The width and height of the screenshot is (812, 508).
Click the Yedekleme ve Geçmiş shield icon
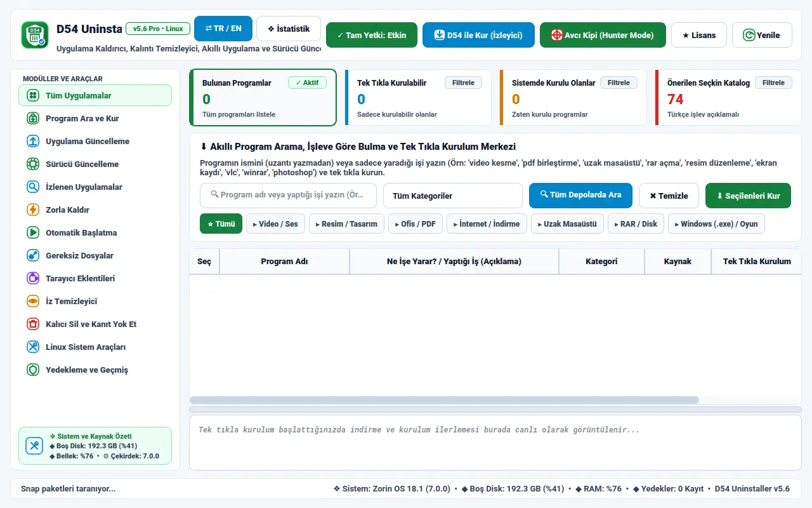tap(33, 370)
